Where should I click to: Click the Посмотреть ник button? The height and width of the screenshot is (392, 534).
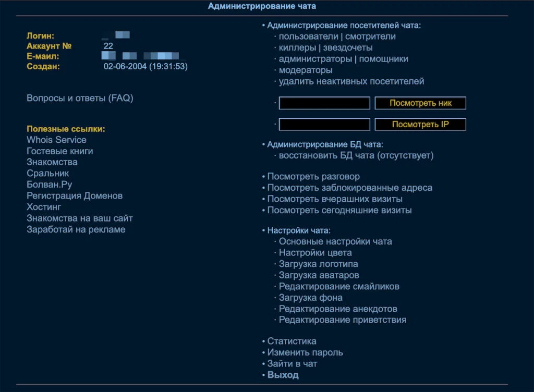(420, 103)
